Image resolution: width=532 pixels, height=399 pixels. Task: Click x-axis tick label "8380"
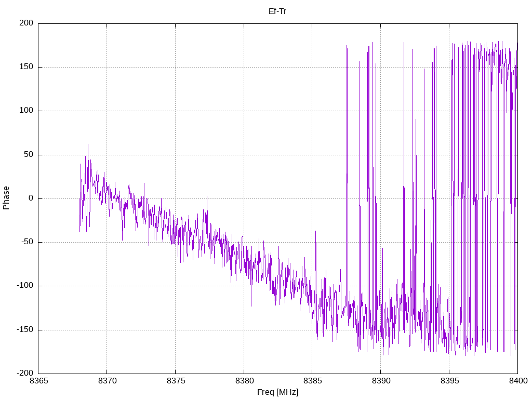coord(244,381)
